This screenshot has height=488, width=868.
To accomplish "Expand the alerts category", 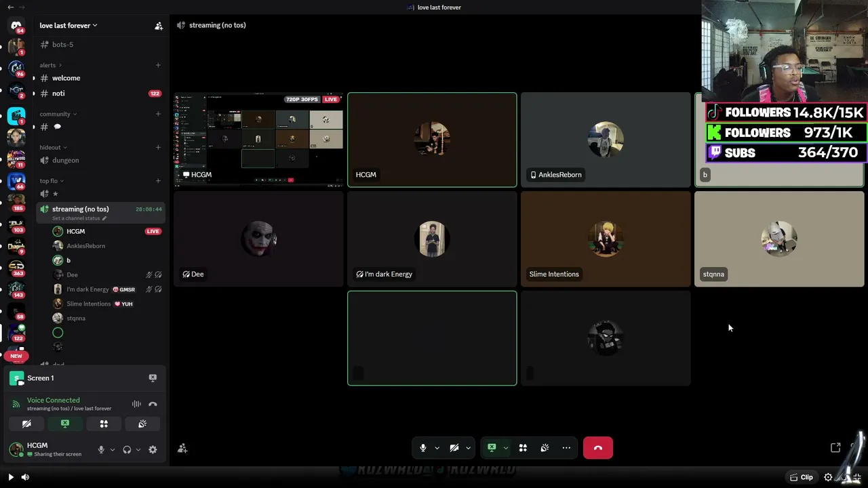I will [x=50, y=65].
